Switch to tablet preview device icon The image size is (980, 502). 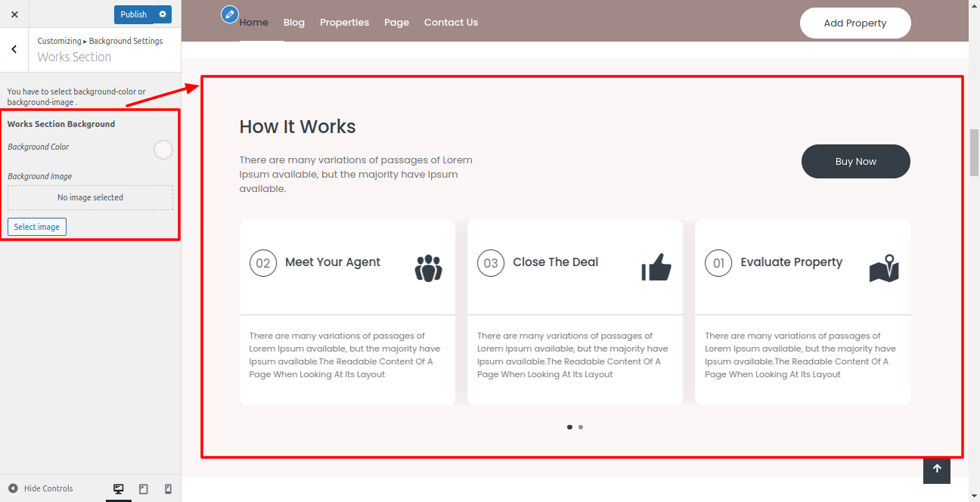(x=144, y=489)
